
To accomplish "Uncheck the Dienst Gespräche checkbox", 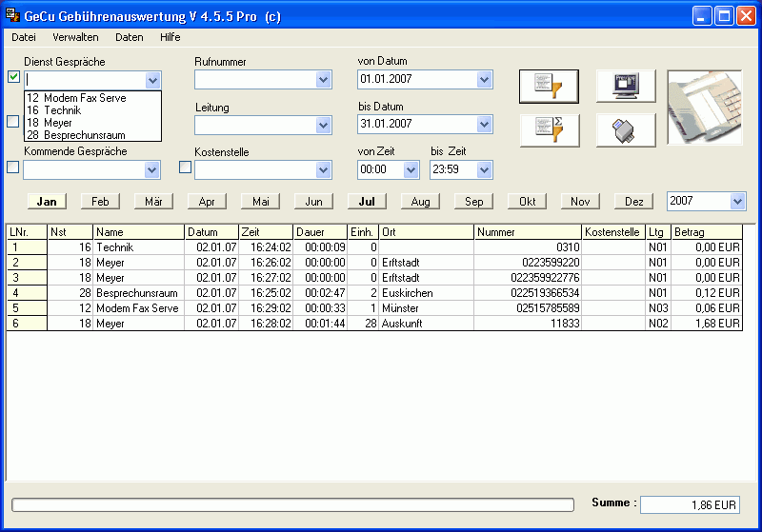I will point(13,77).
